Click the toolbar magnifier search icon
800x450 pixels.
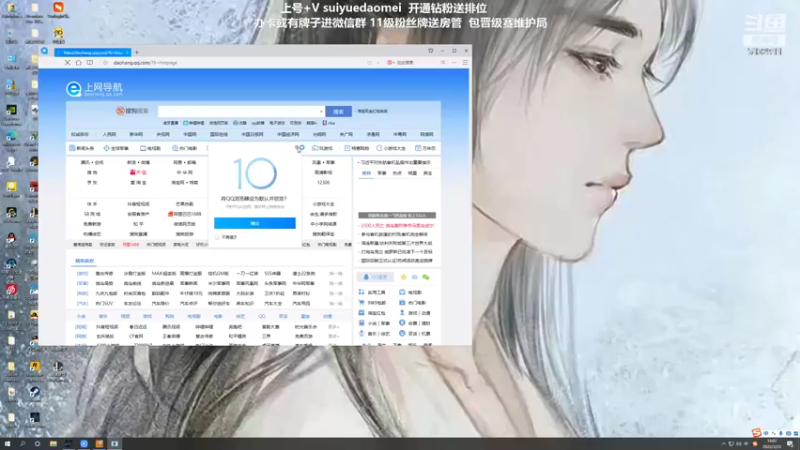[443, 63]
